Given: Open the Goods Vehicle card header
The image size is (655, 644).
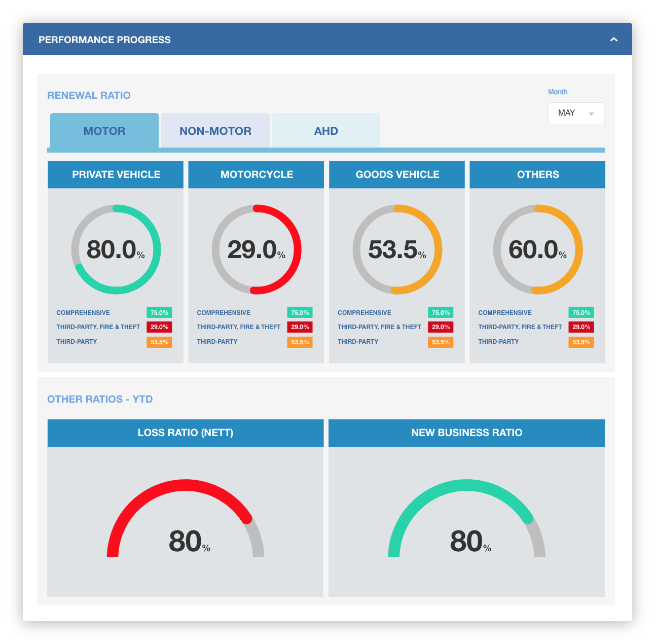Looking at the screenshot, I should pos(397,174).
